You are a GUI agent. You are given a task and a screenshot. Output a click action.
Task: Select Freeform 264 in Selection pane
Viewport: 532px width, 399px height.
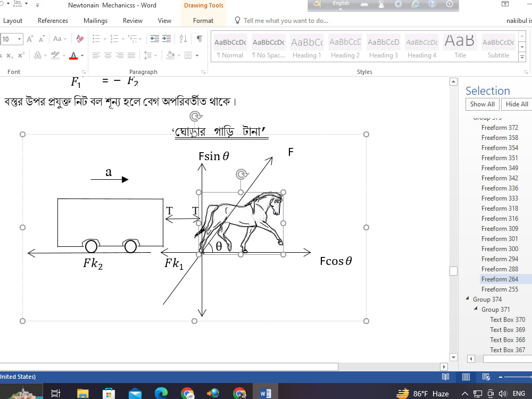[x=500, y=279]
